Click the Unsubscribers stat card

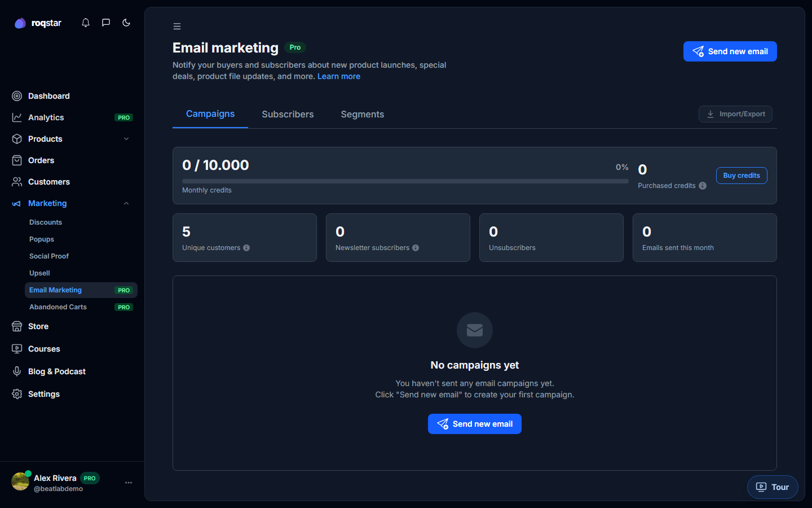(x=551, y=238)
